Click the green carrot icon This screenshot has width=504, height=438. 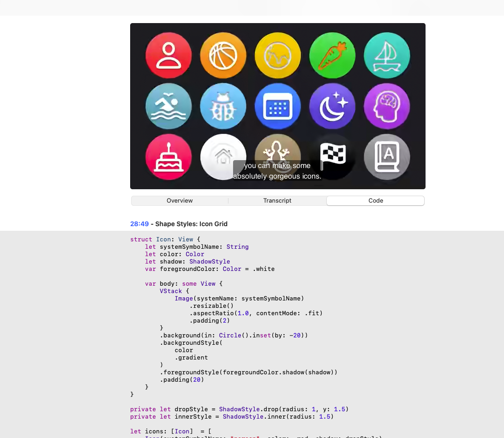tap(332, 55)
